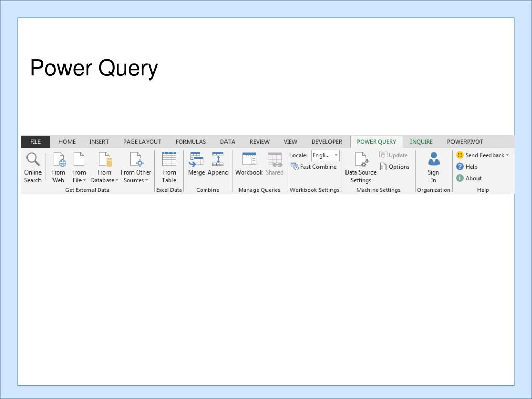
Task: Switch to the POWERPIVOT tab
Action: (x=465, y=142)
